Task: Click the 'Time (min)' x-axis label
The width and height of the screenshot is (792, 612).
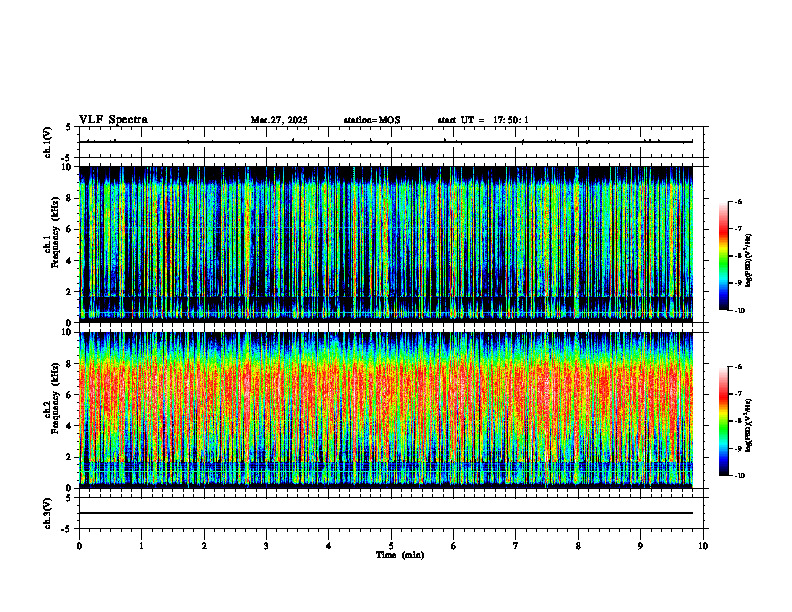Action: pos(400,555)
